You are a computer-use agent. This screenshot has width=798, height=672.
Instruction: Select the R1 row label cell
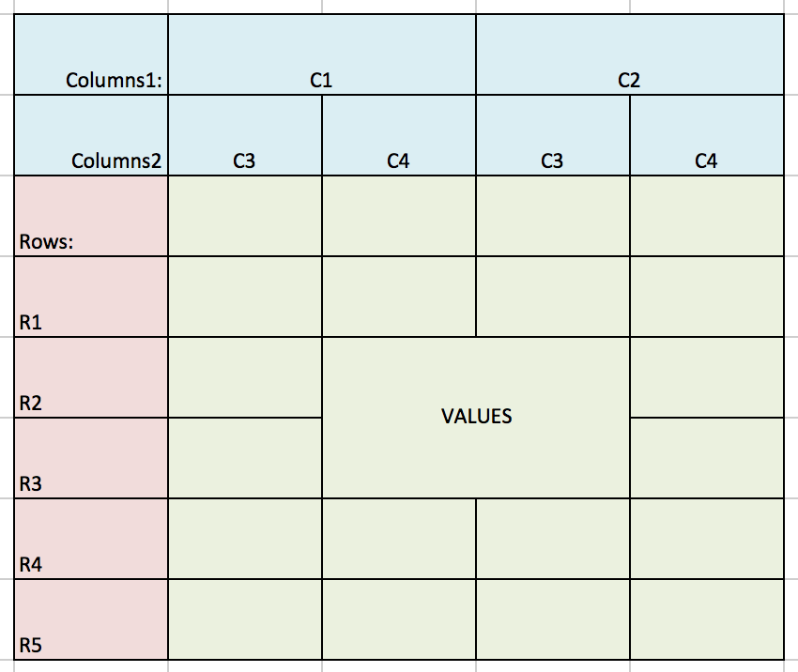[91, 297]
